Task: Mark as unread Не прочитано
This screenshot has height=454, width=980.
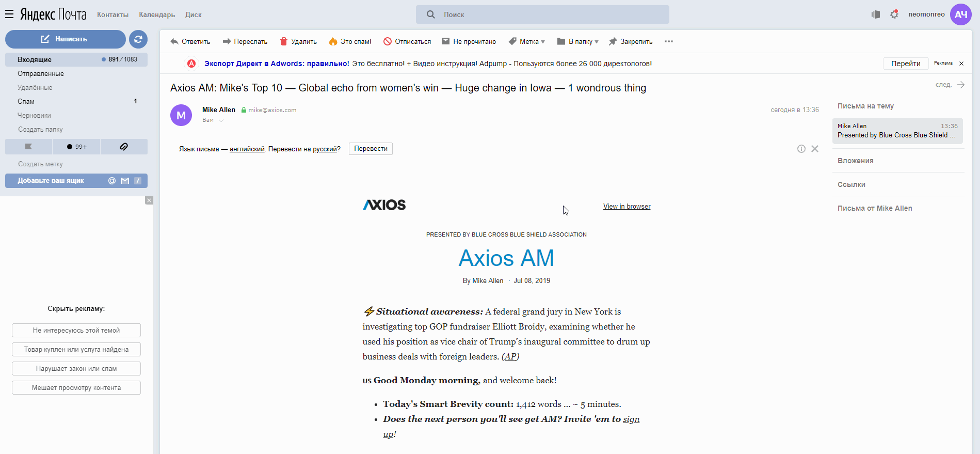Action: (469, 41)
